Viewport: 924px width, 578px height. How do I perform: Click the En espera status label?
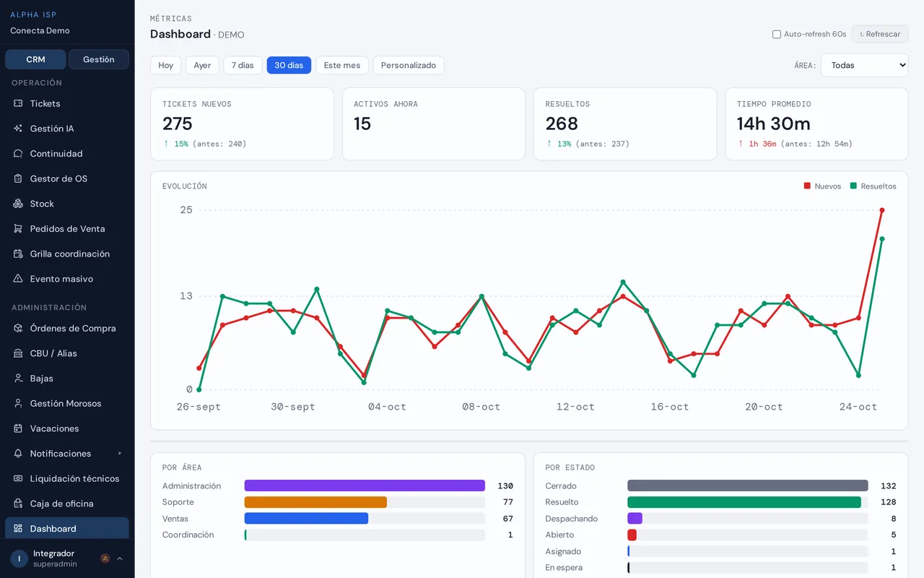(564, 568)
